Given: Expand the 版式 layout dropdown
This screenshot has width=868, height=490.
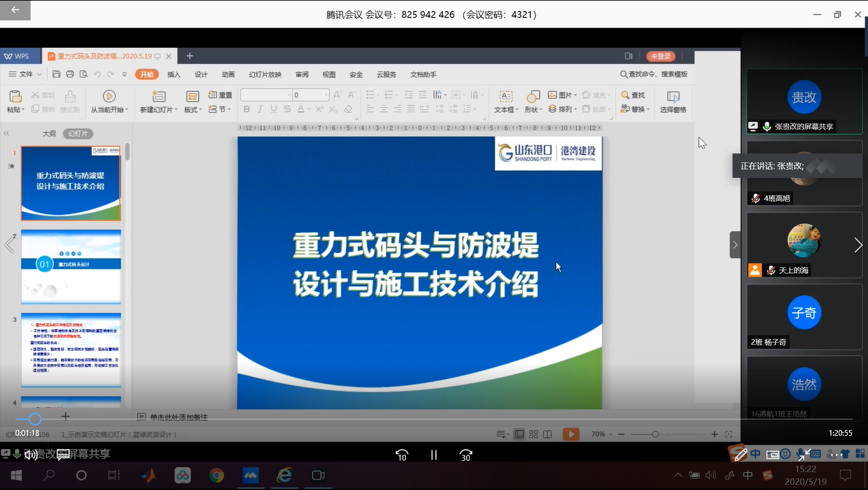Looking at the screenshot, I should (x=192, y=110).
